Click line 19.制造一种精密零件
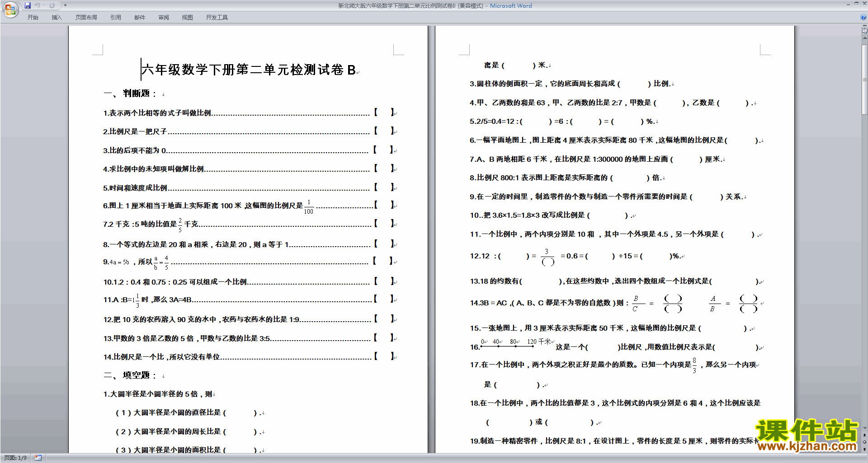Screen dimensions: 868x463 pos(614,441)
